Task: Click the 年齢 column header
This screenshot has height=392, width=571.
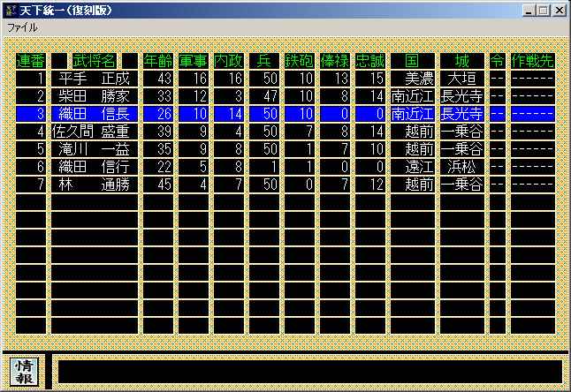Action: tap(158, 61)
